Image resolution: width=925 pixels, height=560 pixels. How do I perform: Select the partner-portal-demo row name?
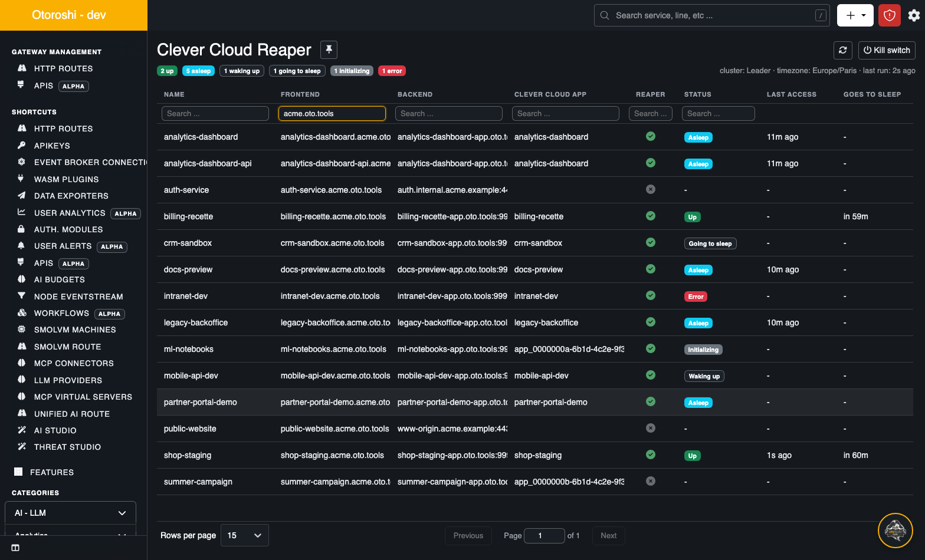[201, 402]
